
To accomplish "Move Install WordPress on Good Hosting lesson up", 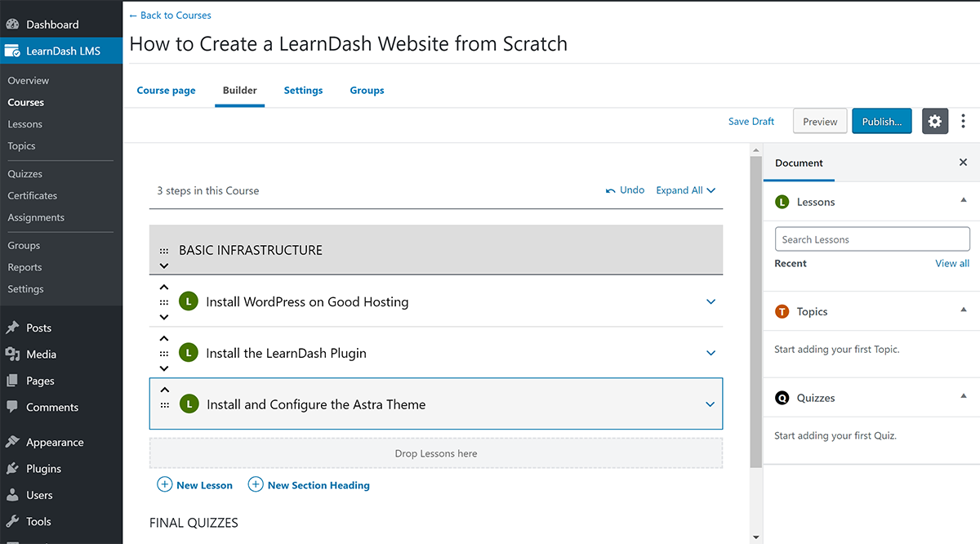I will [164, 287].
